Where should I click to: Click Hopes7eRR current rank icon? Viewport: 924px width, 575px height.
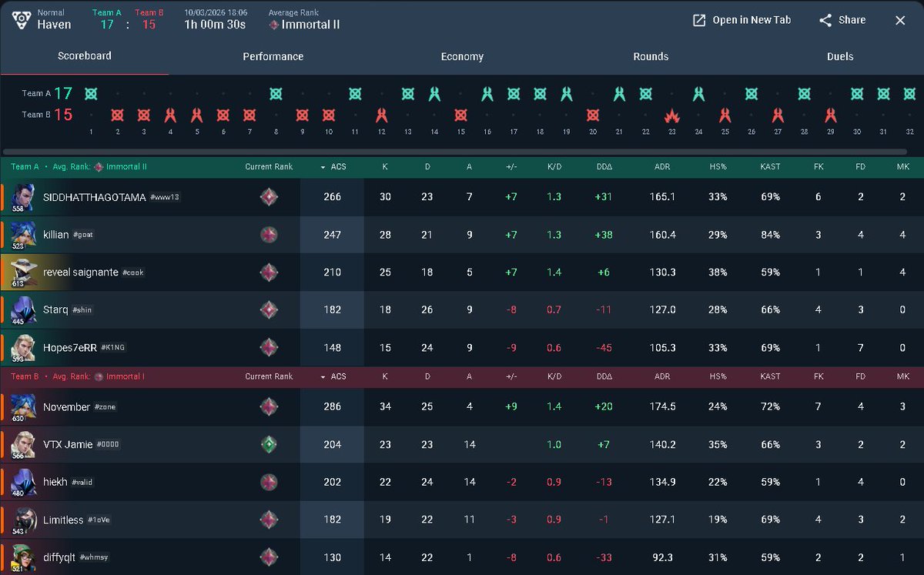pyautogui.click(x=269, y=348)
